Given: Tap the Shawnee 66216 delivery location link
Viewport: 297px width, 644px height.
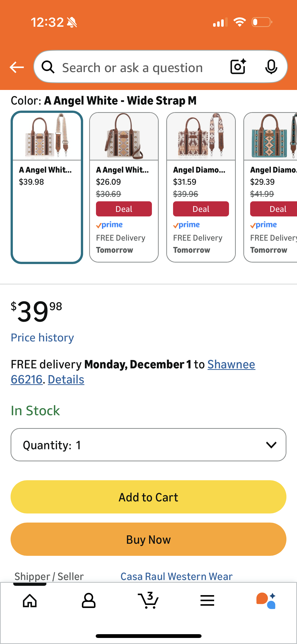Looking at the screenshot, I should pyautogui.click(x=231, y=365).
